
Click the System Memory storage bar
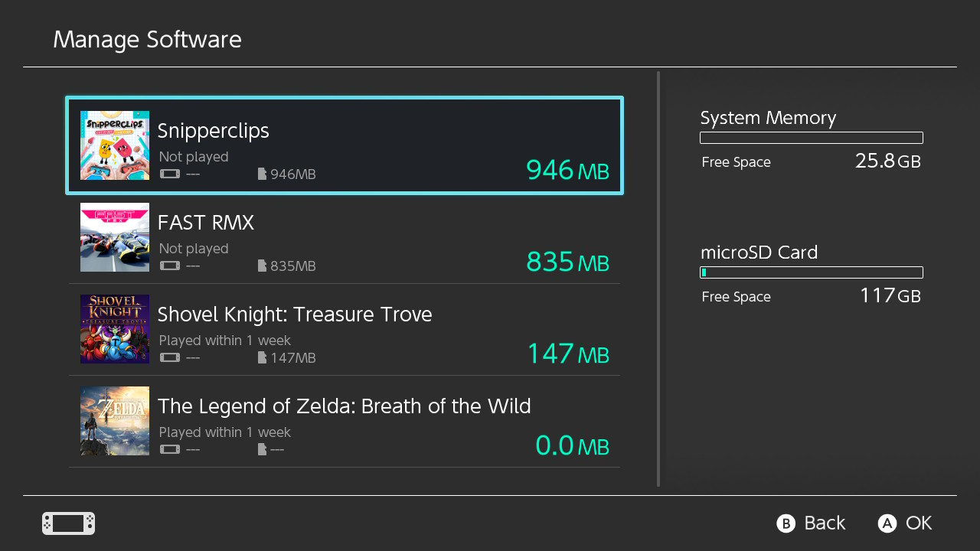pos(811,138)
